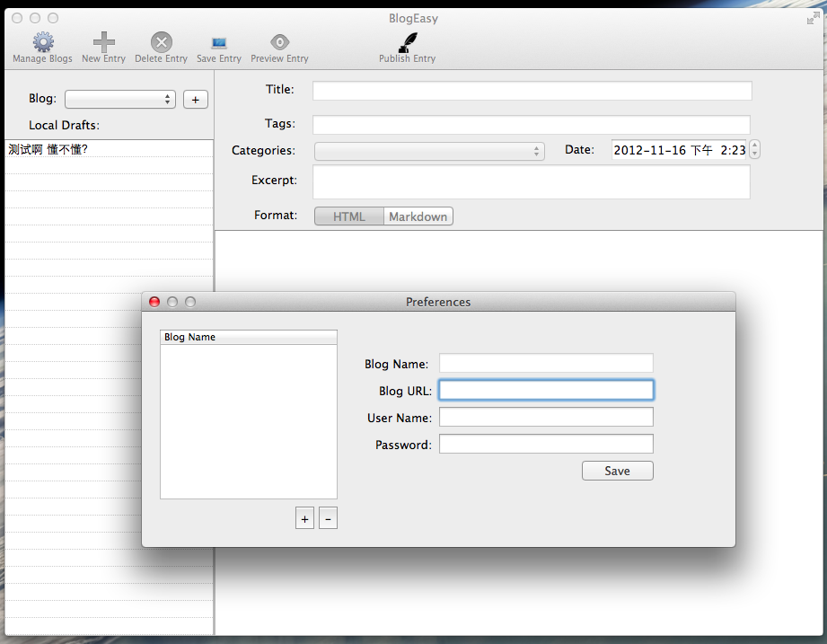
Task: Click Delete Entry toolbar icon
Action: pos(162,42)
